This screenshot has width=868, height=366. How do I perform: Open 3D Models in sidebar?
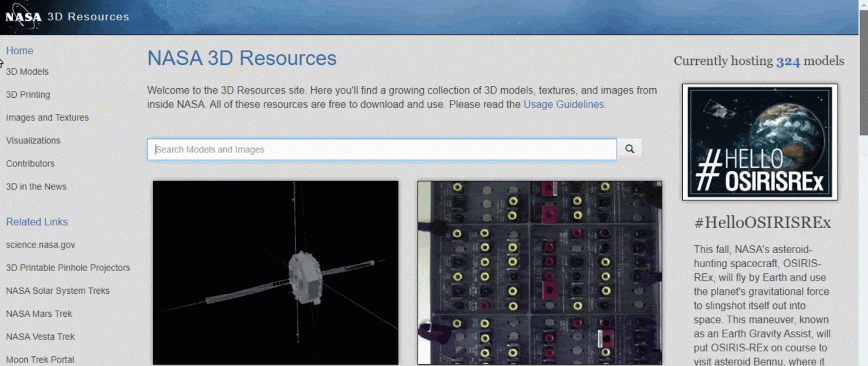[x=27, y=72]
